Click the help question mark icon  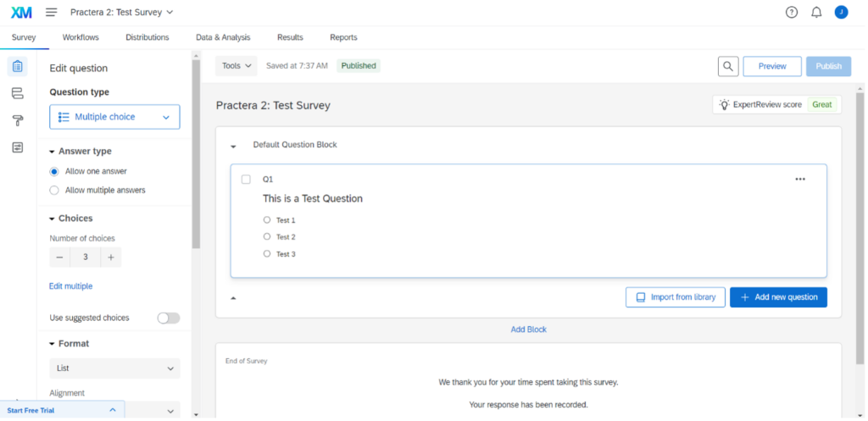[792, 13]
